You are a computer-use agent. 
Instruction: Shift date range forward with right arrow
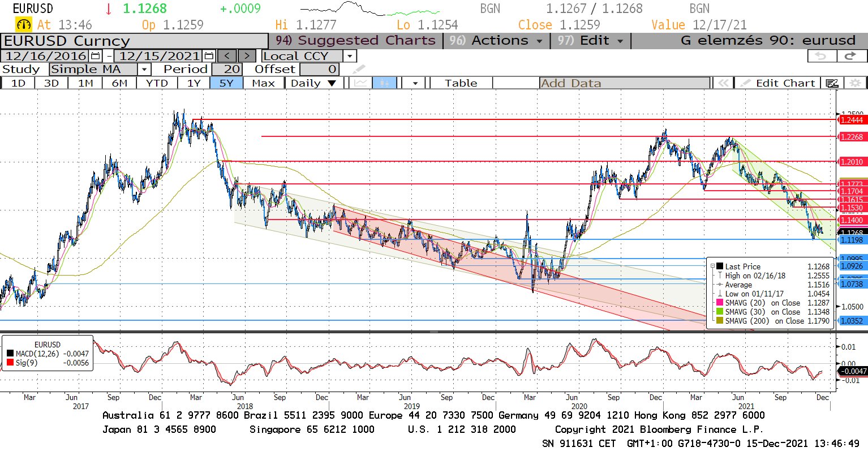click(247, 56)
